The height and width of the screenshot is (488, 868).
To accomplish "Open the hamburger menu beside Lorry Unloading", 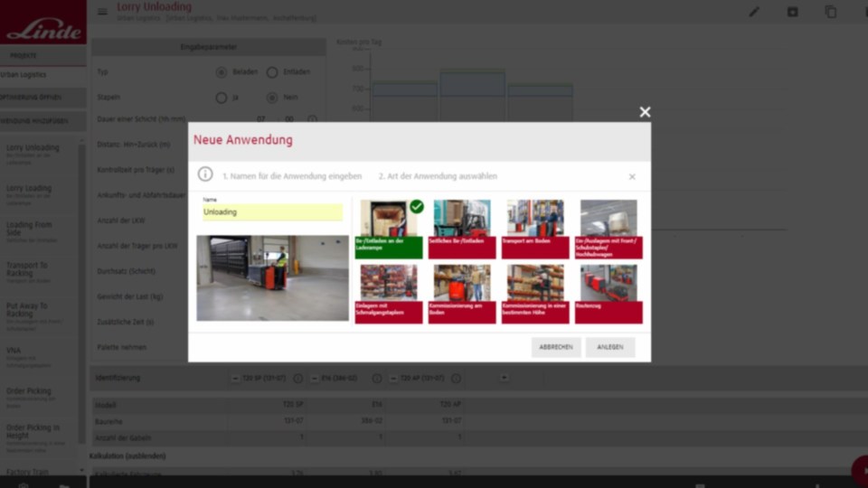I will [102, 11].
